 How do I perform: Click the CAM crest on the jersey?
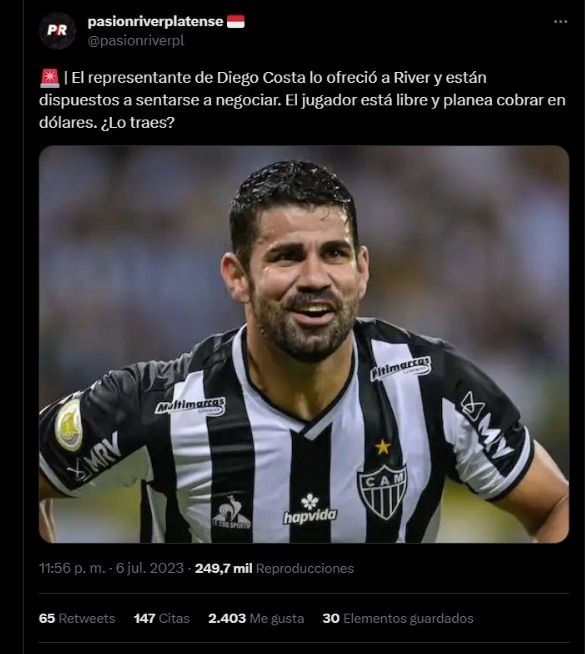382,490
